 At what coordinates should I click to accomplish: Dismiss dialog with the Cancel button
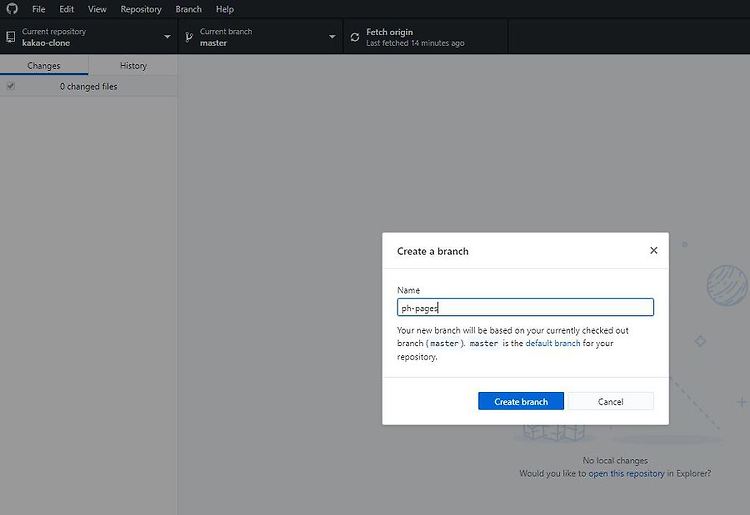[x=610, y=402]
